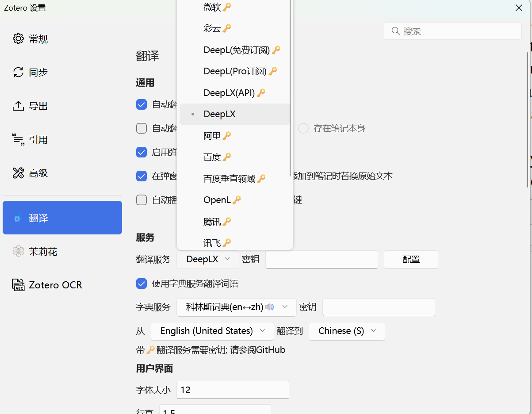The width and height of the screenshot is (532, 414).
Task: Choose 腾讯 from the service list
Action: 235,222
